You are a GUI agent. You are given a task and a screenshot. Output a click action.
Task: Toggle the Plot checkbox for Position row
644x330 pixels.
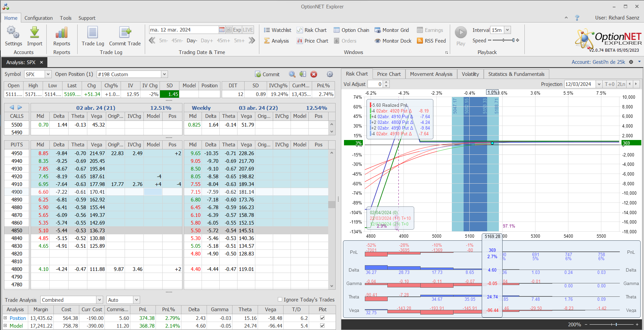click(x=323, y=318)
